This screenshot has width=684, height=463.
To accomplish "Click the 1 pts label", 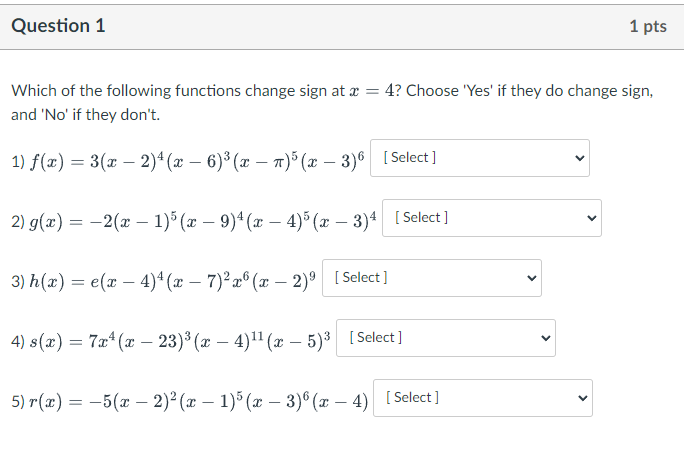I will click(648, 26).
